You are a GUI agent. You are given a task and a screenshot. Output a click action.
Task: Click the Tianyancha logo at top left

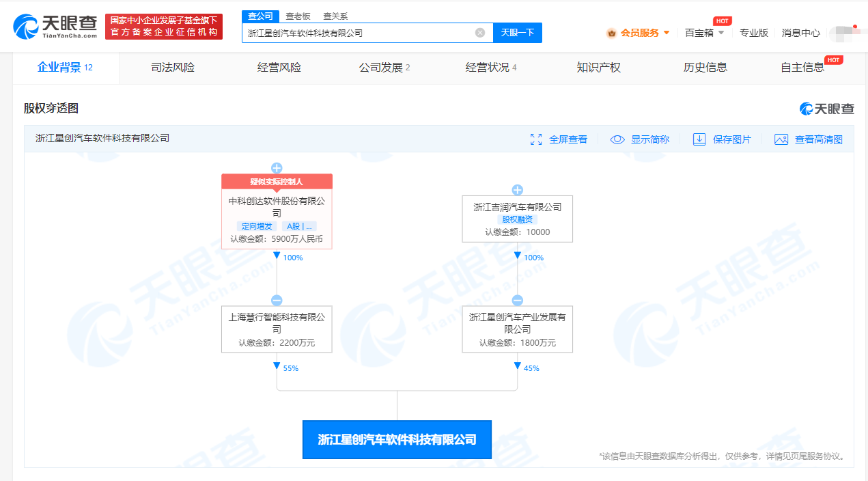(x=55, y=27)
